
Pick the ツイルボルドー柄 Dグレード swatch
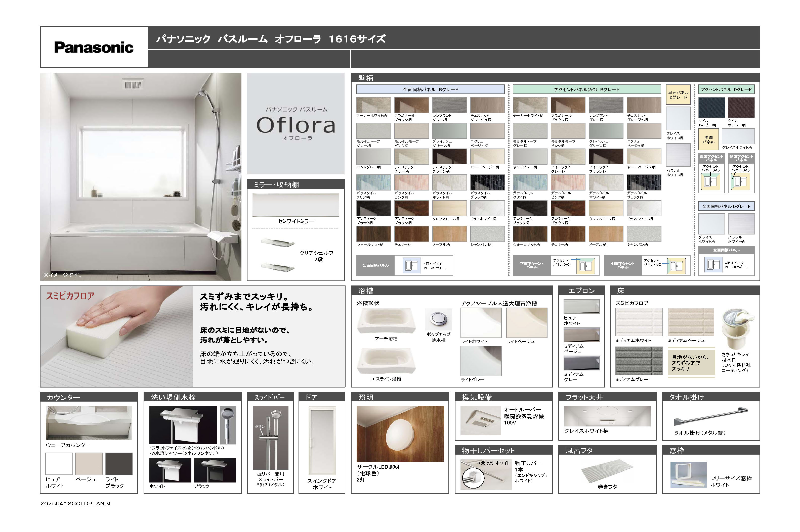[741, 108]
